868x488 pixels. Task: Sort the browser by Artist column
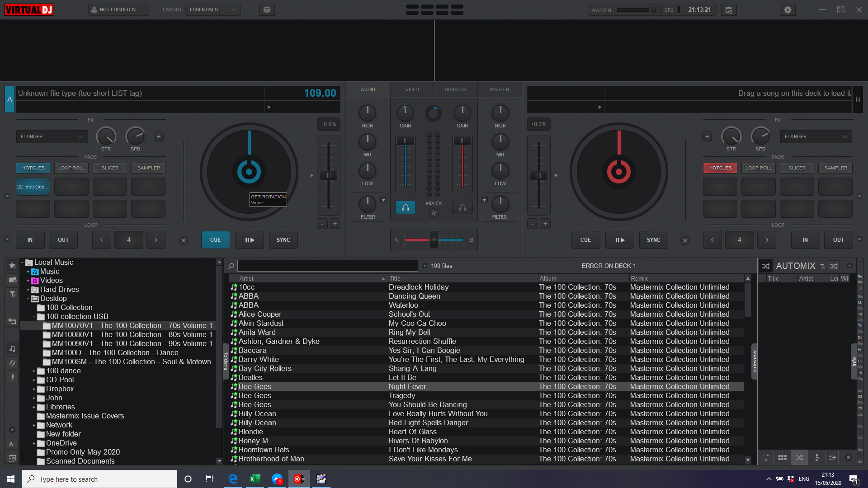[x=312, y=279]
